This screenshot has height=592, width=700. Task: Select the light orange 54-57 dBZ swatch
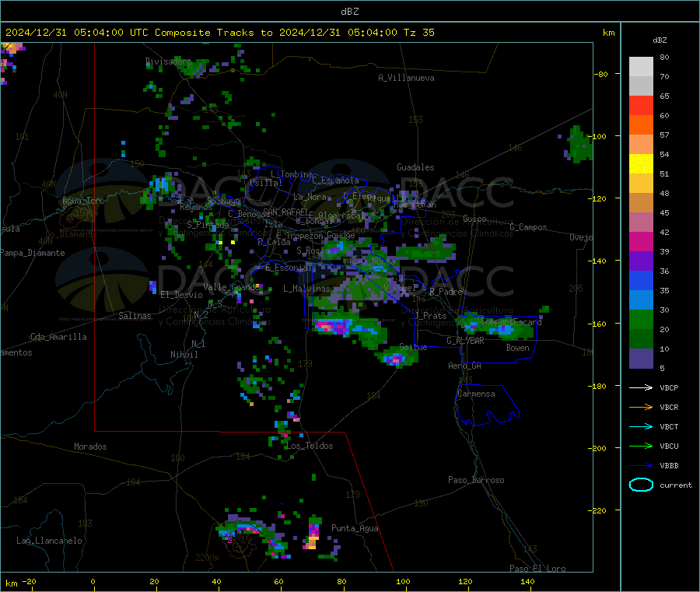coord(641,145)
